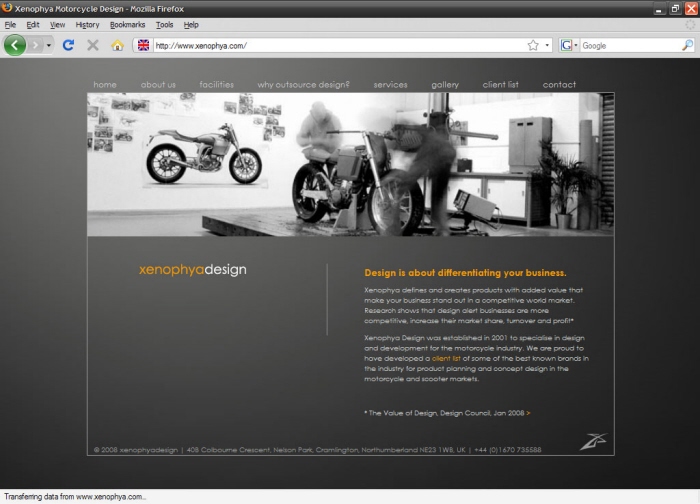This screenshot has height=504, width=700.
Task: Open the Google search engine selector dropdown
Action: pyautogui.click(x=568, y=45)
